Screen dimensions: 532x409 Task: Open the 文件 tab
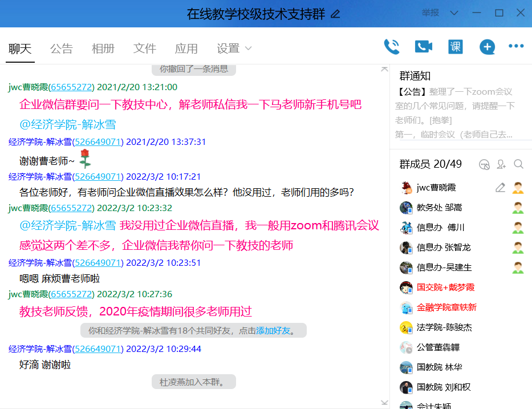145,48
